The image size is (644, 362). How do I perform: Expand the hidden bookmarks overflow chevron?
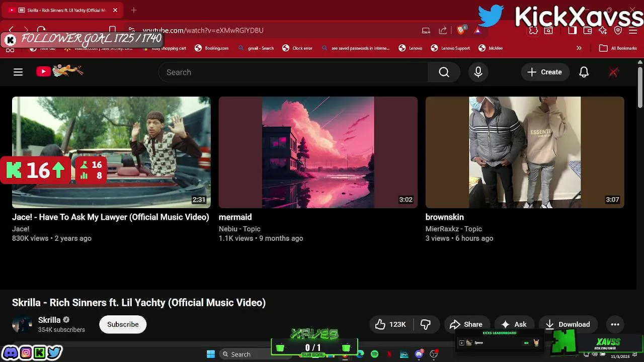[579, 48]
